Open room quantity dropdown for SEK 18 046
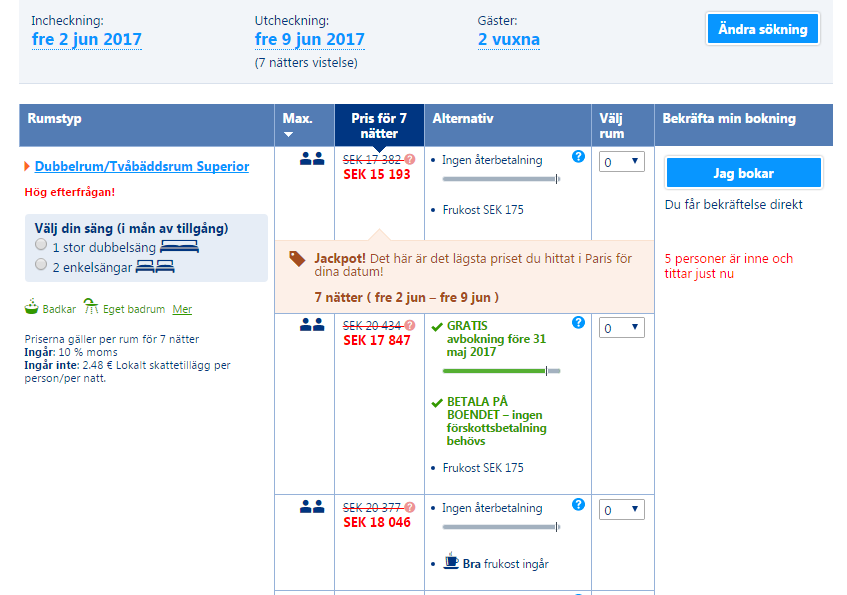The height and width of the screenshot is (595, 847). (x=622, y=510)
